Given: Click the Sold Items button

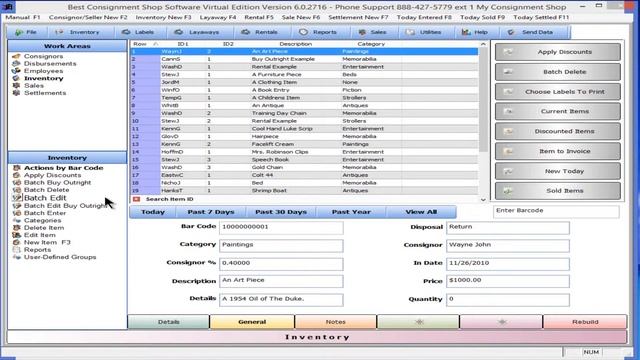Looking at the screenshot, I should [558, 191].
